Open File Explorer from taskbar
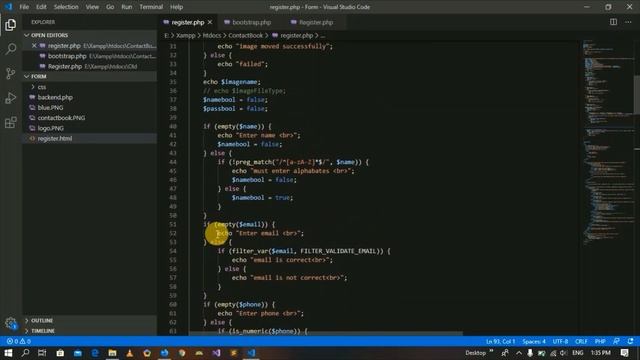The width and height of the screenshot is (640, 360). point(112,353)
